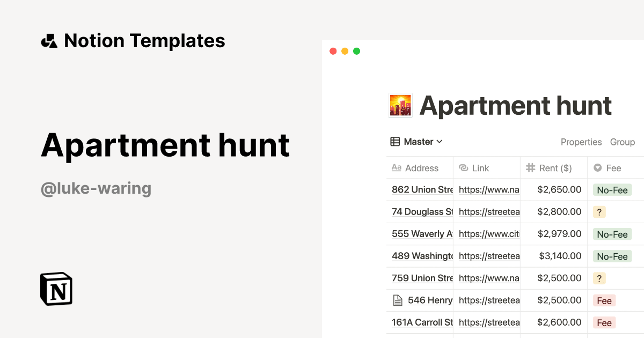Open the 489 Washington address row
The image size is (644, 338).
(422, 256)
